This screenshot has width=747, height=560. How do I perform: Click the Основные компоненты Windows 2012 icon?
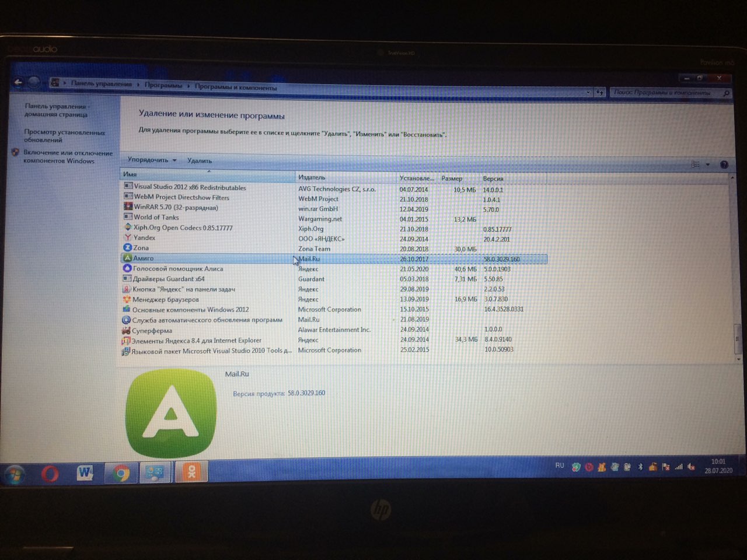(x=126, y=309)
